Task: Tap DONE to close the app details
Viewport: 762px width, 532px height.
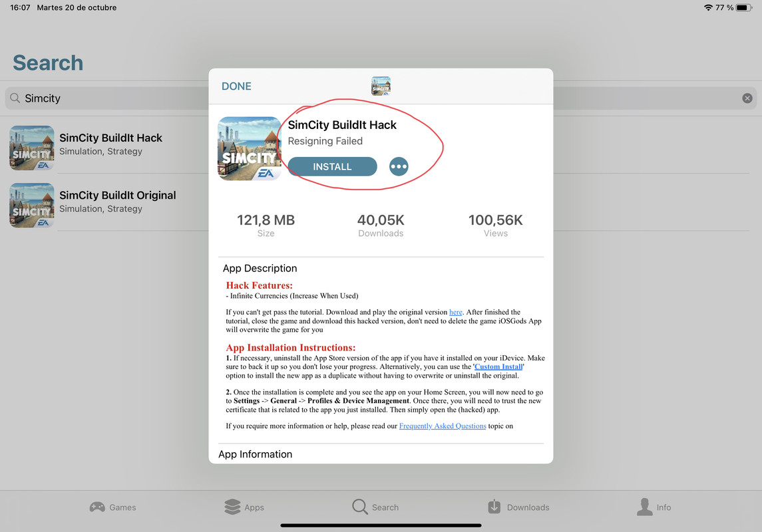Action: pos(236,86)
